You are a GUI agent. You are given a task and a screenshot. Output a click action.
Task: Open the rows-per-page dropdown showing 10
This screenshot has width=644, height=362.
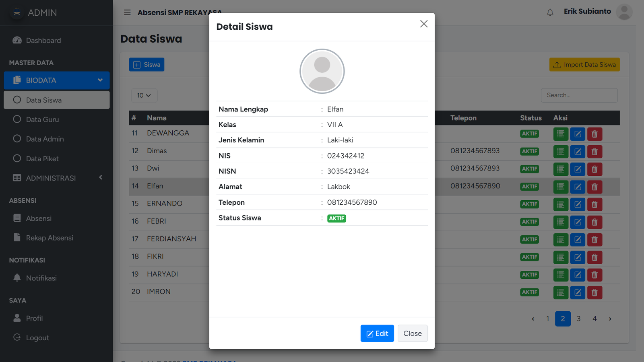tap(144, 95)
